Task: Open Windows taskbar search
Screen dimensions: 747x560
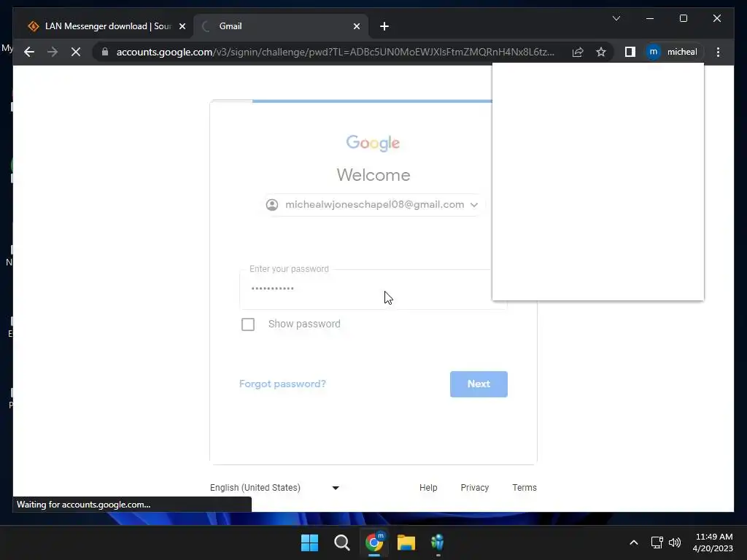Action: [x=341, y=542]
